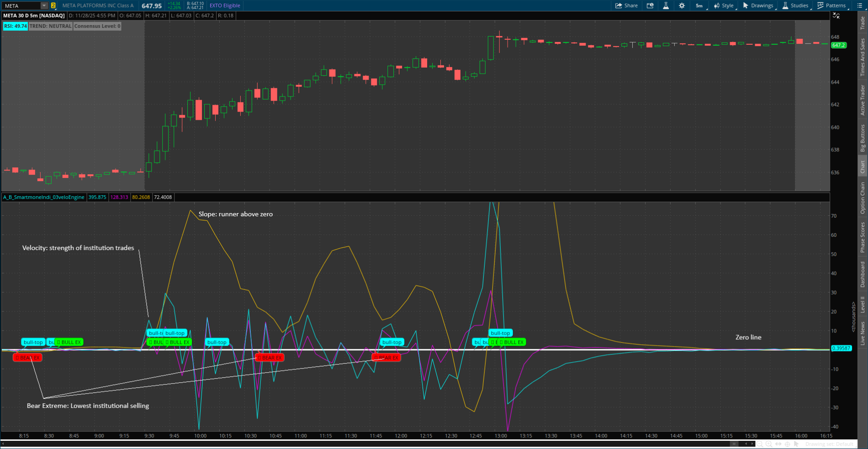Click the collapse arrows icon above price axis
The width and height of the screenshot is (868, 449).
[836, 16]
